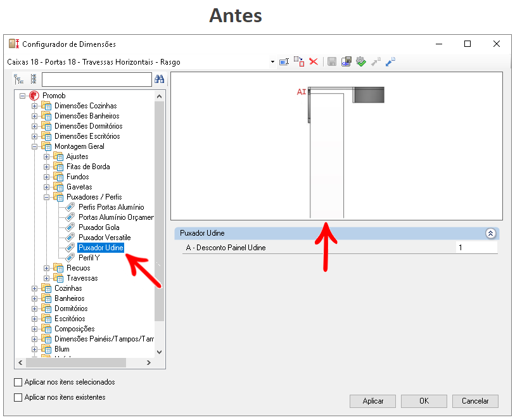
Task: Maximize the Configurador de Dimensões window
Action: click(x=467, y=44)
